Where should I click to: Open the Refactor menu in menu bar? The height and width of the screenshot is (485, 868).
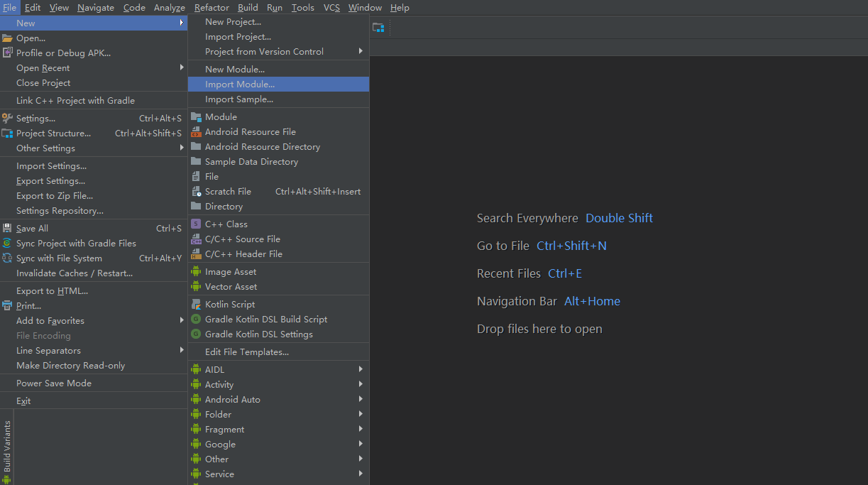tap(211, 7)
